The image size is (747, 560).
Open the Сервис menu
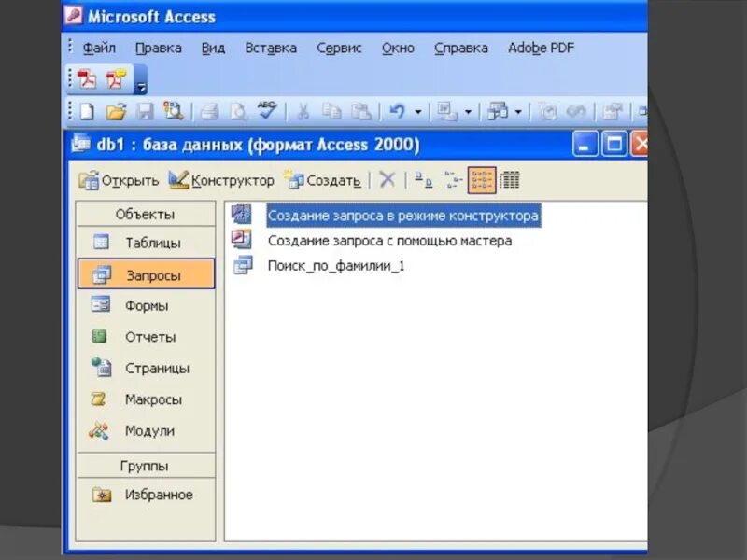tap(339, 49)
